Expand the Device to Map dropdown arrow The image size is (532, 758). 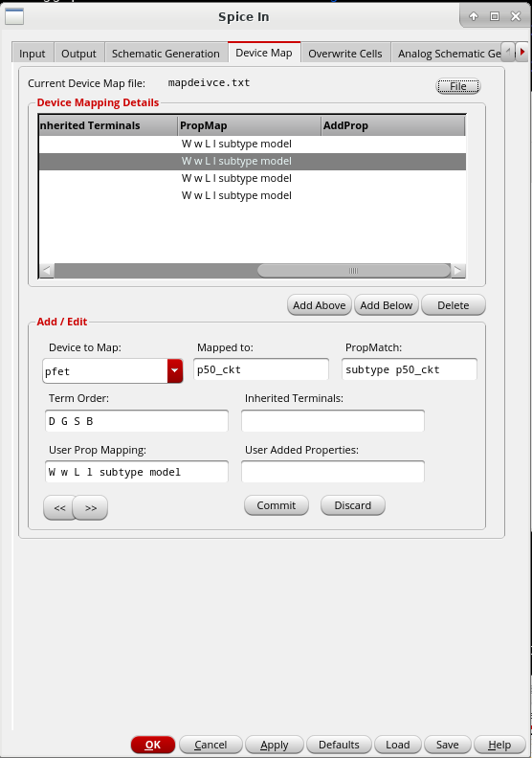click(175, 370)
